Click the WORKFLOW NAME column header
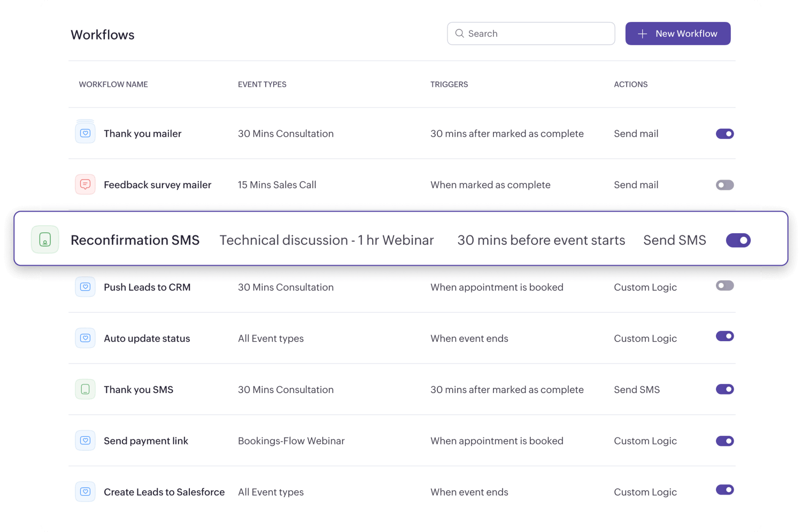The width and height of the screenshot is (802, 532). (113, 84)
